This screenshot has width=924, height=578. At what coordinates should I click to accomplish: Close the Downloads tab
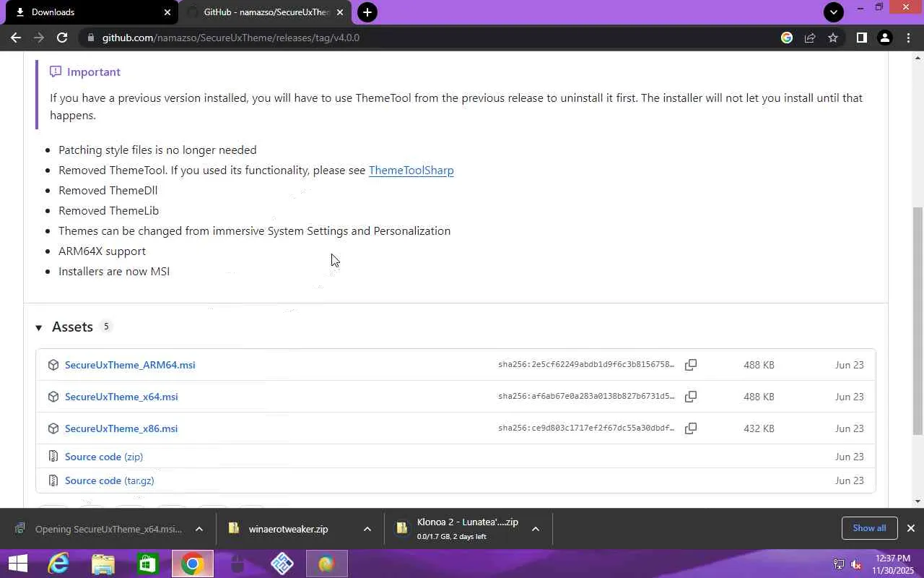pos(167,12)
